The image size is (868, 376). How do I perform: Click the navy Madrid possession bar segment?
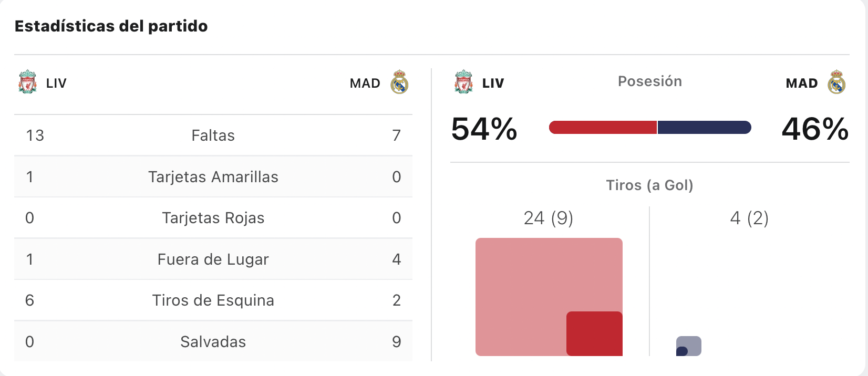click(705, 127)
